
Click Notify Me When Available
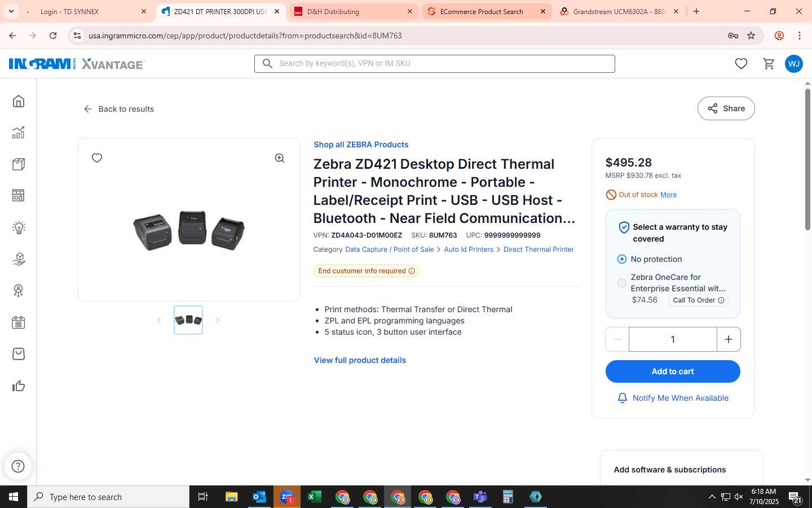673,398
